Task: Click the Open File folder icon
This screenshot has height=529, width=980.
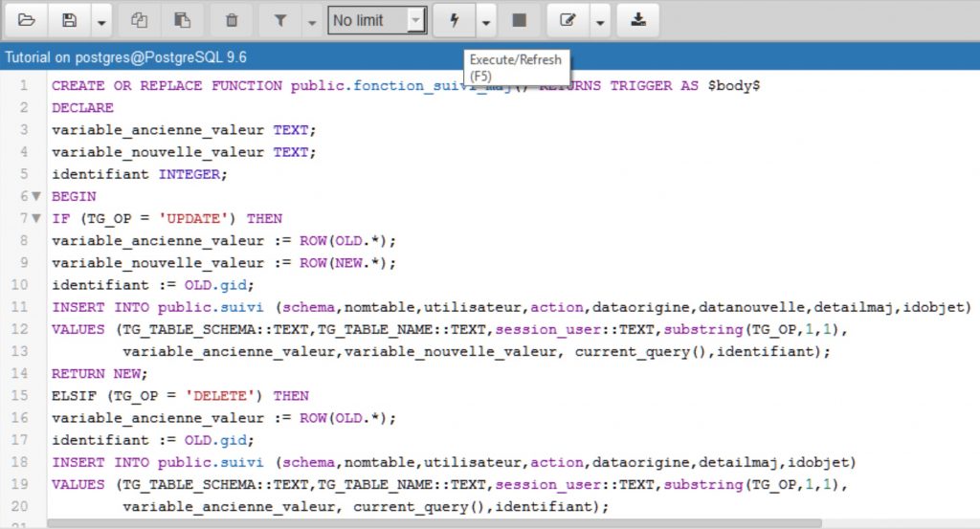Action: pos(27,20)
